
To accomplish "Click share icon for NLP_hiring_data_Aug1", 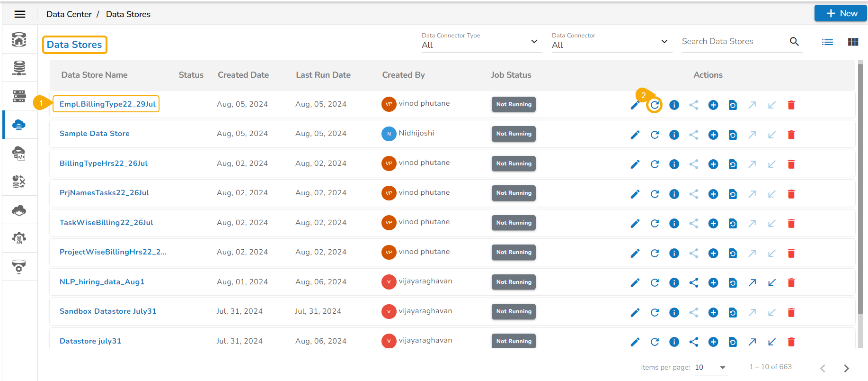I will 694,283.
